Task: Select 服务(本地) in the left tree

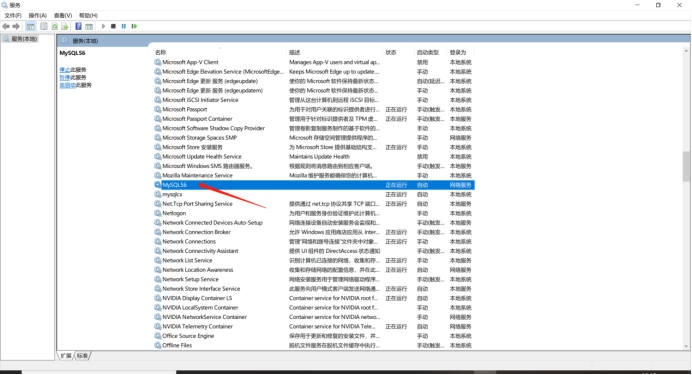Action: pyautogui.click(x=24, y=39)
